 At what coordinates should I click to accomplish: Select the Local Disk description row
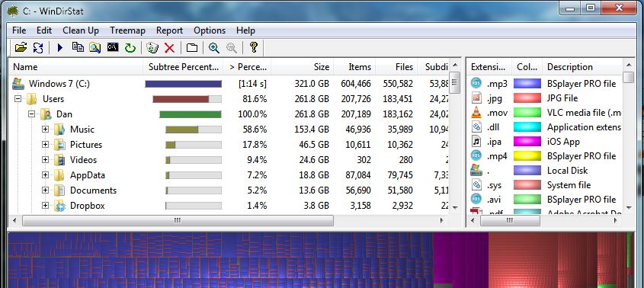click(567, 171)
